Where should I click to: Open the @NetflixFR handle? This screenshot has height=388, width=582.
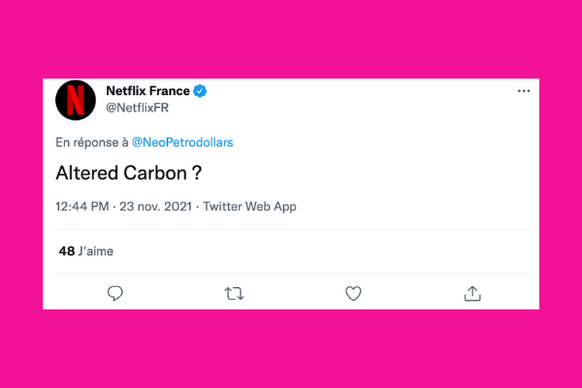point(137,108)
